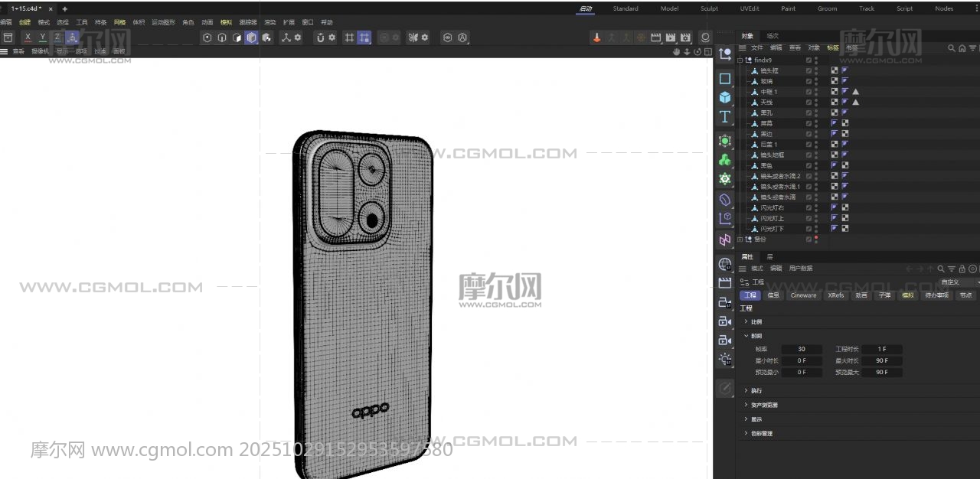Click the XRefs button in attributes
The image size is (980, 479).
point(836,295)
